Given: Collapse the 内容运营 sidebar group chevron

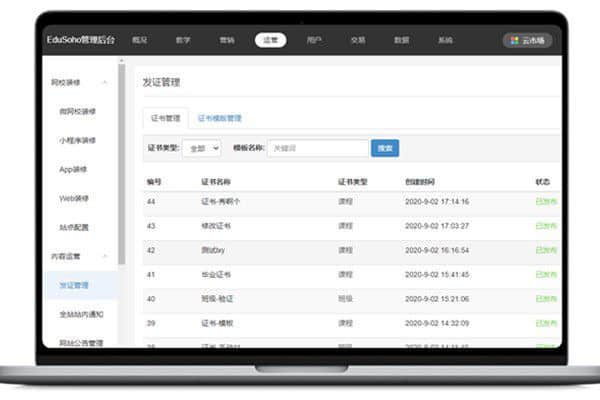Looking at the screenshot, I should 104,256.
